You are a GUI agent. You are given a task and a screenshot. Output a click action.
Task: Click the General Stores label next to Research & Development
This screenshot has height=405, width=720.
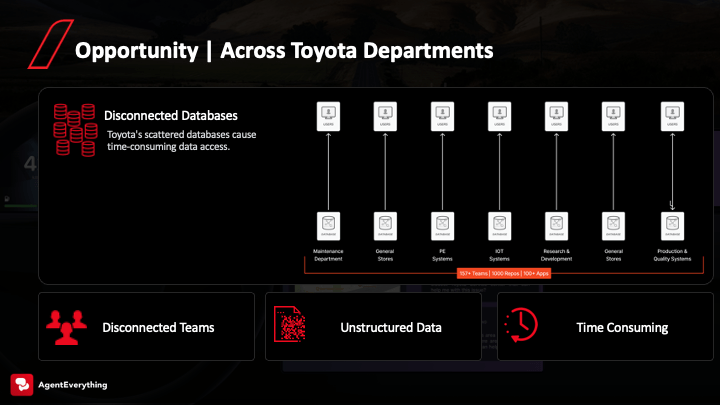click(613, 255)
